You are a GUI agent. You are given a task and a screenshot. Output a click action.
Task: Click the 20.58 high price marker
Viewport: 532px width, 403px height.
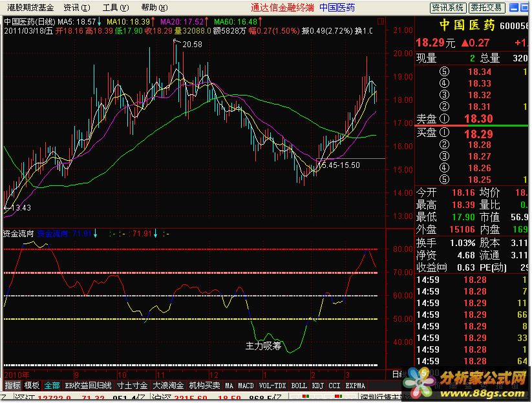[x=192, y=45]
